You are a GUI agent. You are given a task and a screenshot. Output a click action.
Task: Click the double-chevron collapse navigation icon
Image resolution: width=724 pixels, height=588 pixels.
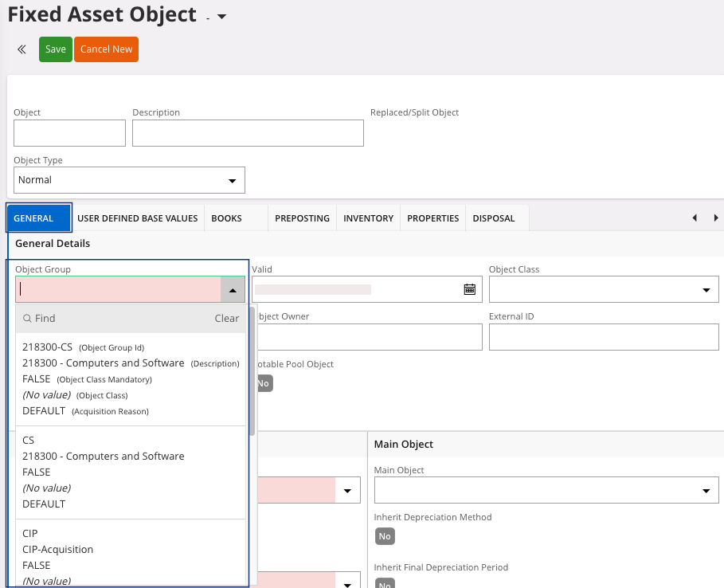[22, 49]
